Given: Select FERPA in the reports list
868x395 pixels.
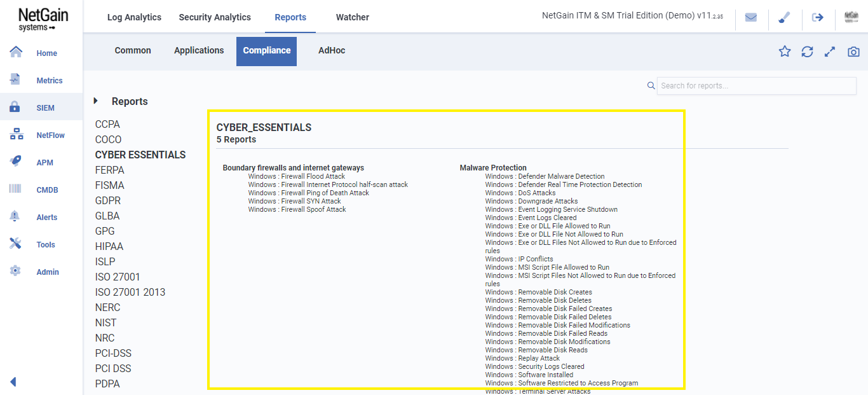Looking at the screenshot, I should [110, 170].
